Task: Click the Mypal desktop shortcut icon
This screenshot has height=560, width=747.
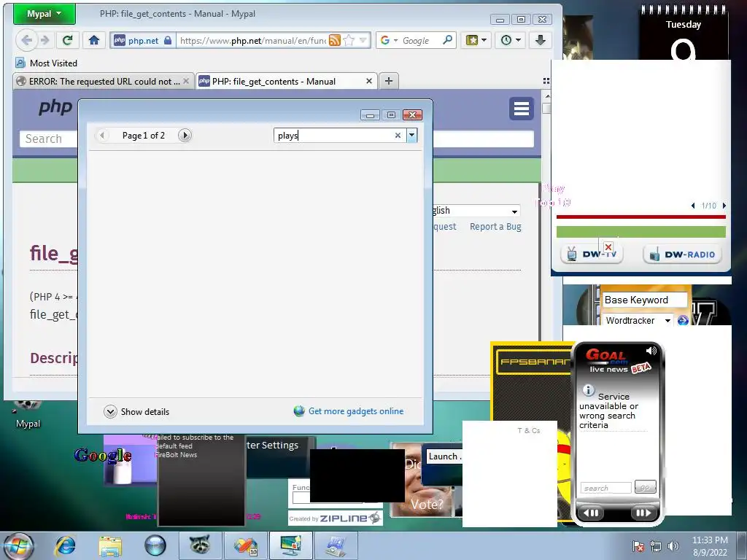Action: (x=28, y=413)
